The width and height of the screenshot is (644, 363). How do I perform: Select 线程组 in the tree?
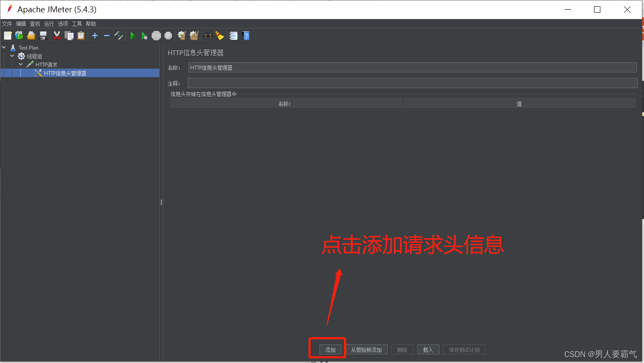pyautogui.click(x=34, y=56)
